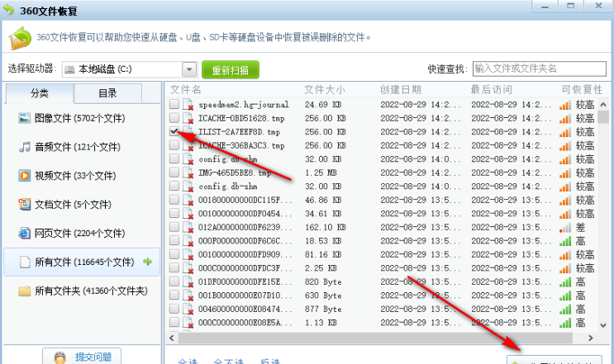
Task: Switch to the 分类 tab
Action: (40, 94)
